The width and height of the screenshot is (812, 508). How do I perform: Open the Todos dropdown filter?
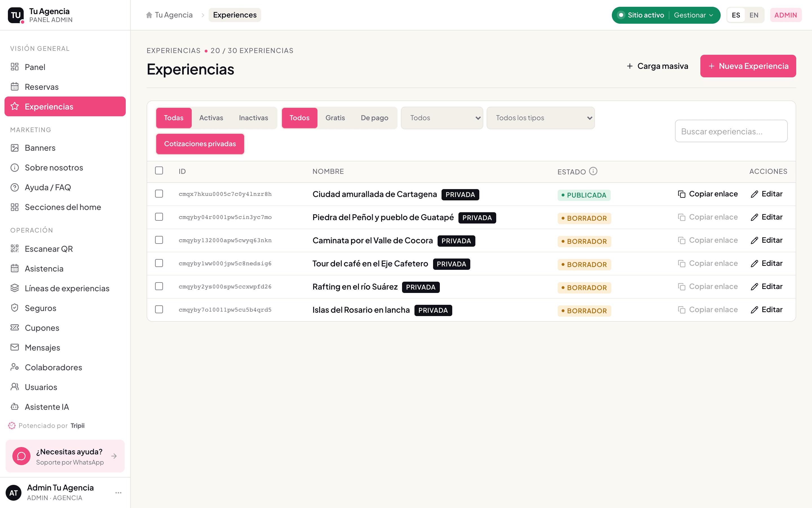[442, 118]
